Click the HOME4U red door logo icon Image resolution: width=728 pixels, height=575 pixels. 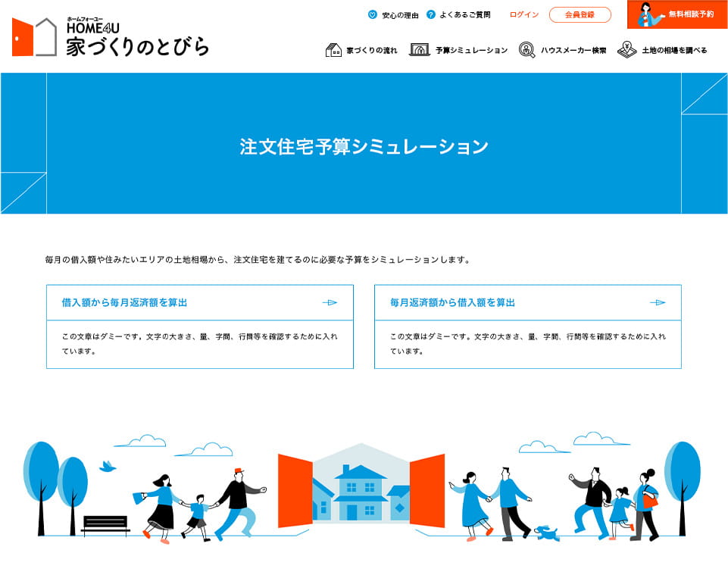(34, 37)
